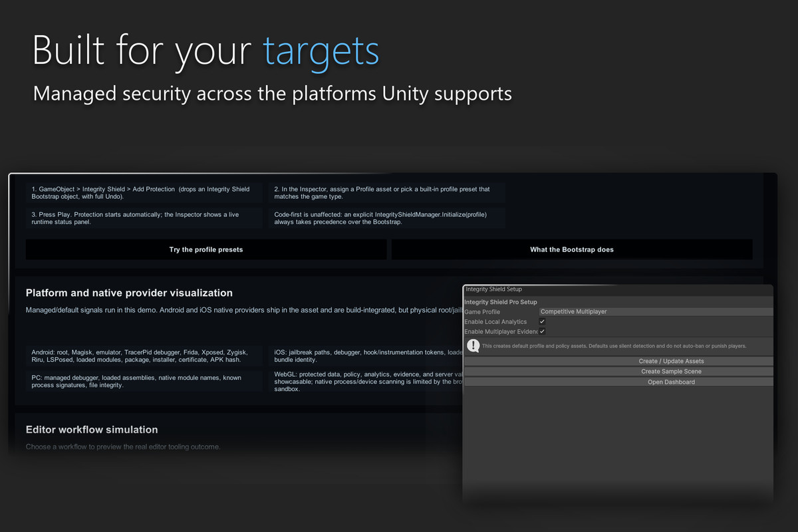The width and height of the screenshot is (798, 532).
Task: Open Dashboard from the Setup window
Action: click(618, 382)
